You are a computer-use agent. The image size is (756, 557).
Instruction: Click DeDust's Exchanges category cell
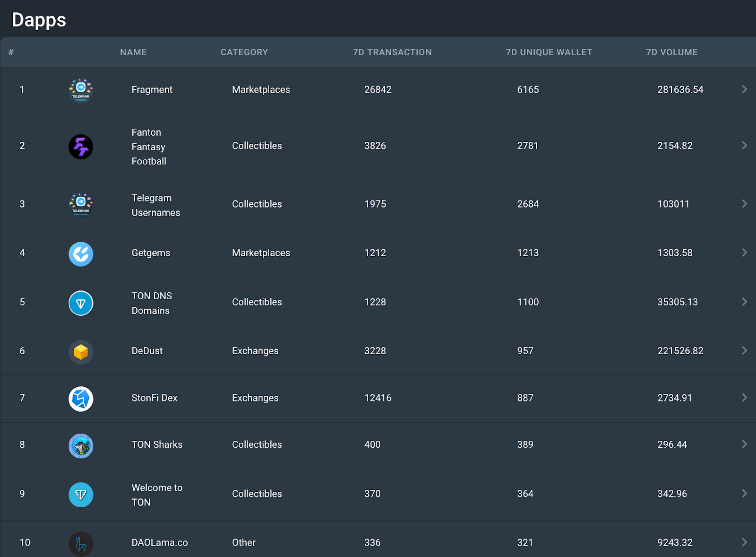pos(255,351)
